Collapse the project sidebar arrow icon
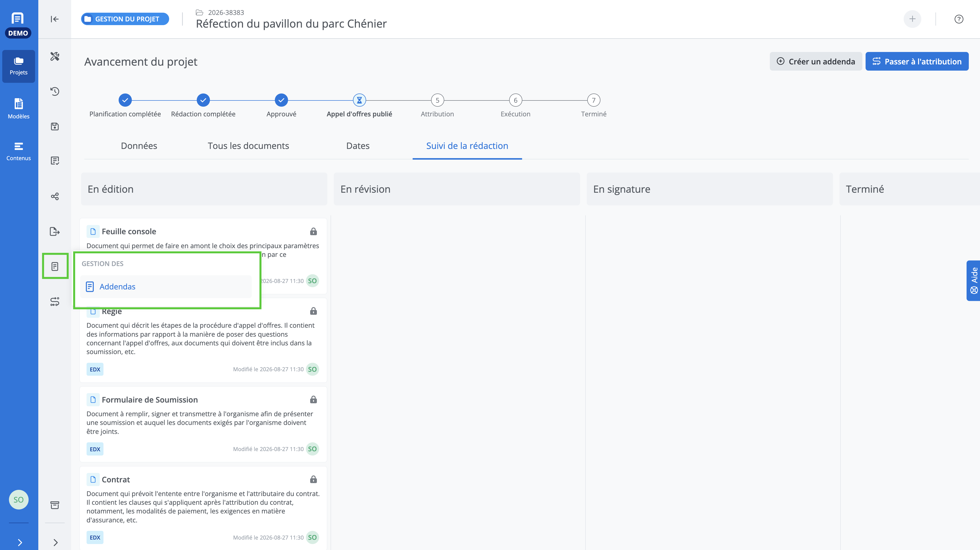 coord(54,19)
